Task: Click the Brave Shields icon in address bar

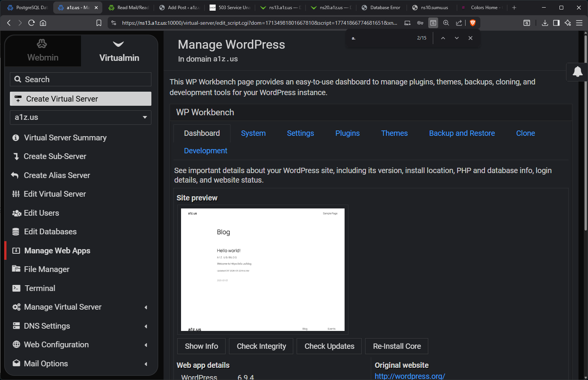Action: (x=472, y=23)
